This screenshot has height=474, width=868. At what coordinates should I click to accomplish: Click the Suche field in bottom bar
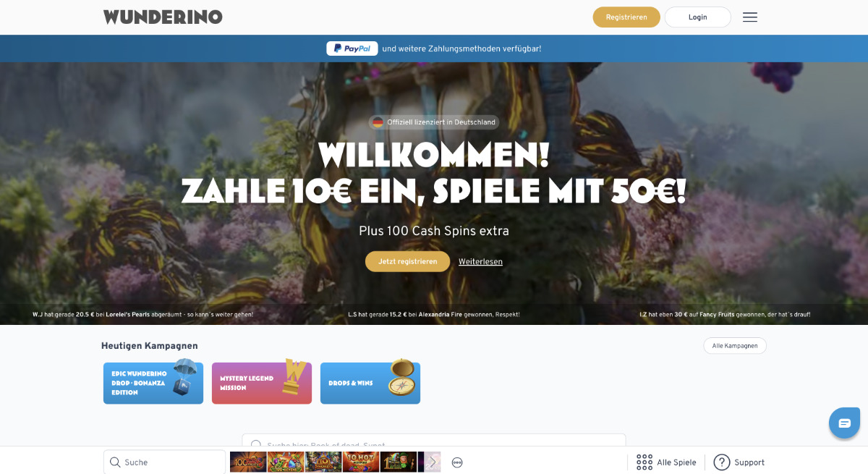(x=164, y=462)
